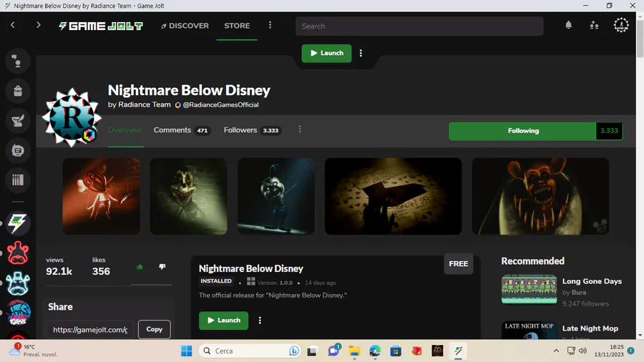Viewport: 644px width, 362px height.
Task: Switch to the Overview tab
Action: (125, 130)
